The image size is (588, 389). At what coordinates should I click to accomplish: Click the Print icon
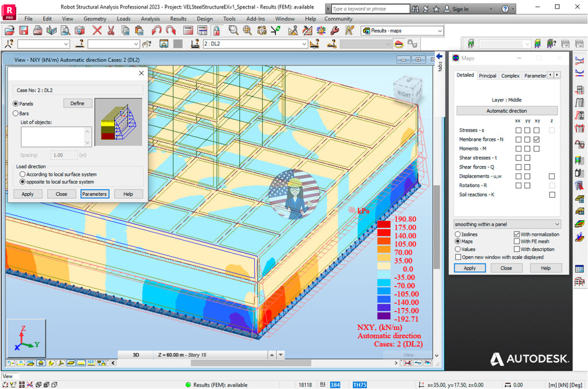click(37, 30)
